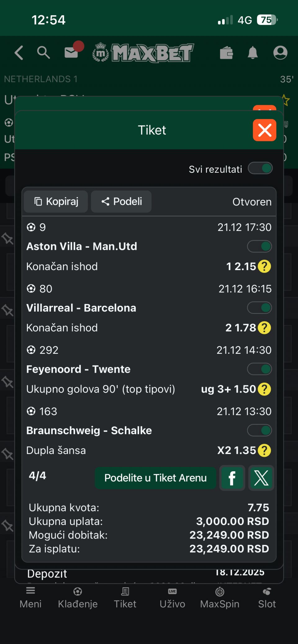The width and height of the screenshot is (298, 644).
Task: Open search with the magnifier icon
Action: coord(43,53)
